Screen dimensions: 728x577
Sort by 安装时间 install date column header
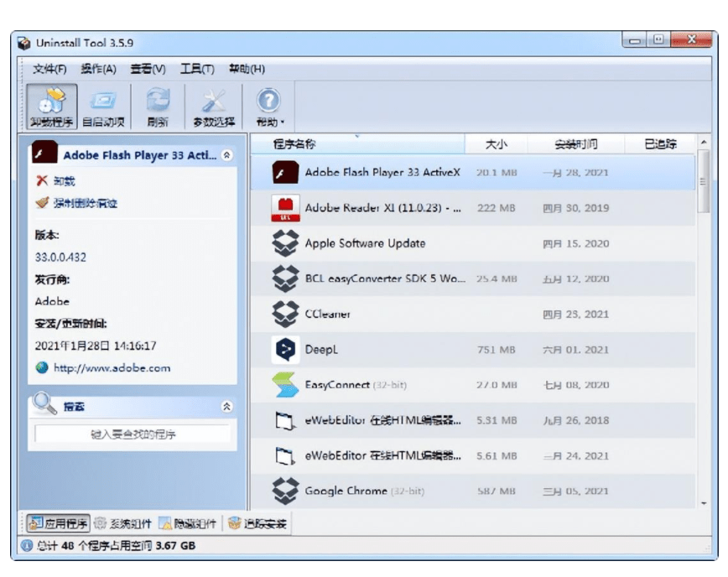tap(575, 144)
